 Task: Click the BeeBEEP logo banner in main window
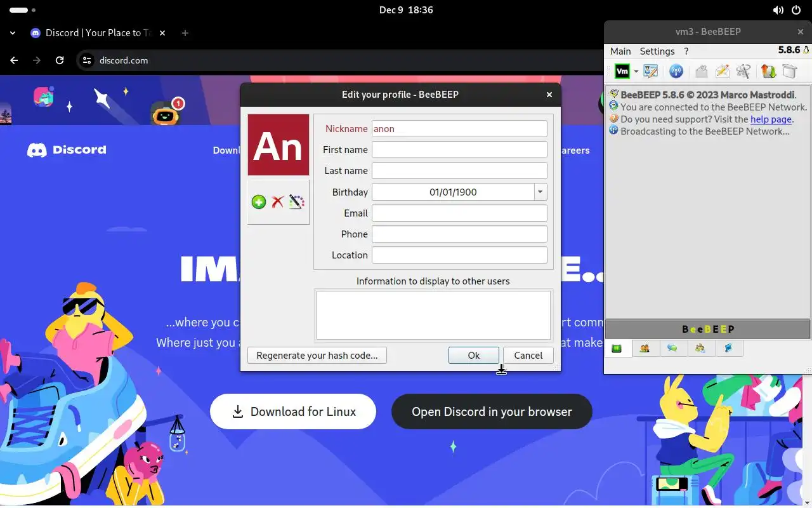[708, 329]
